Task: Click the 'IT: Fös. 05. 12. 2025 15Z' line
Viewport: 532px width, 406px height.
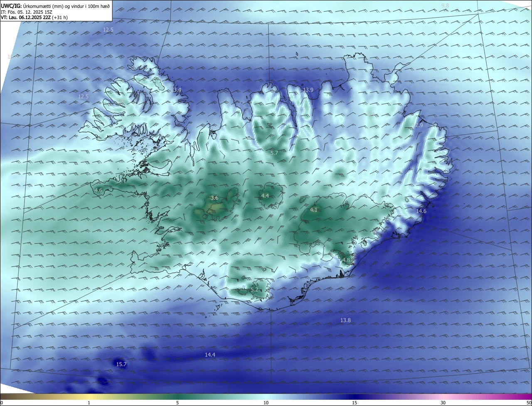Action: tap(27, 12)
